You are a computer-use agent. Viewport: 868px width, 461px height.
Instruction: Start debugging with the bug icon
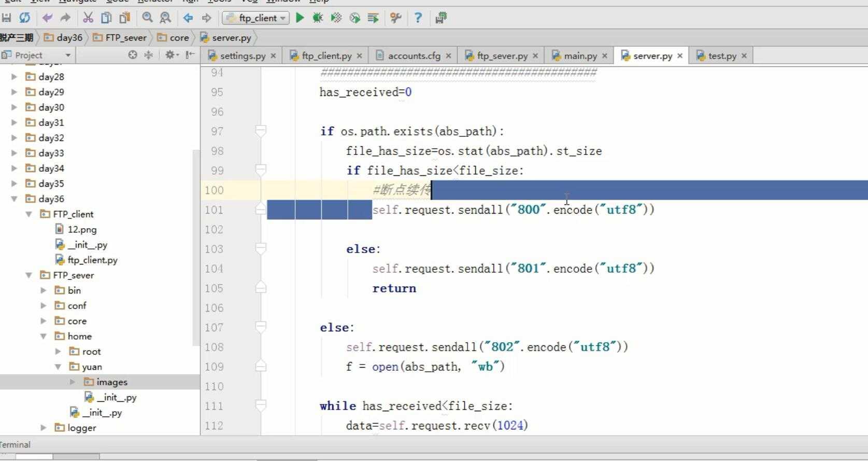coord(318,18)
